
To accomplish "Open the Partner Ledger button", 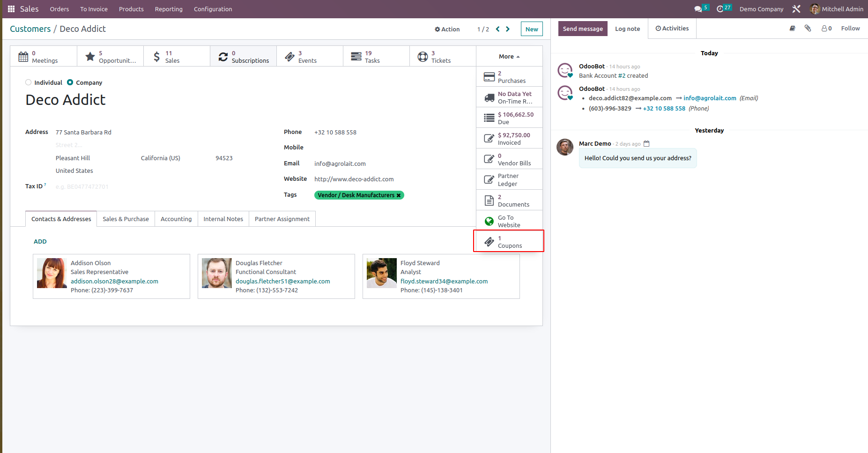I will (x=509, y=180).
